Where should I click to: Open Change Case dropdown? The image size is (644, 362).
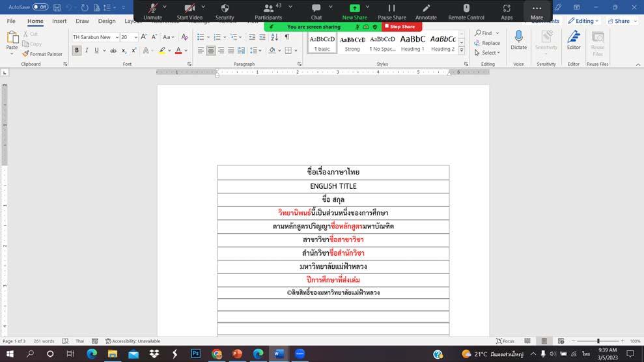click(x=169, y=37)
